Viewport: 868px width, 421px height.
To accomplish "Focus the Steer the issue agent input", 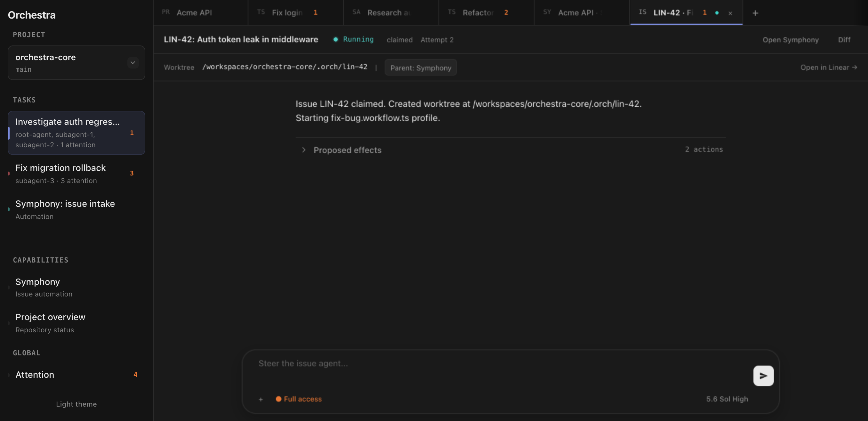I will coord(502,363).
